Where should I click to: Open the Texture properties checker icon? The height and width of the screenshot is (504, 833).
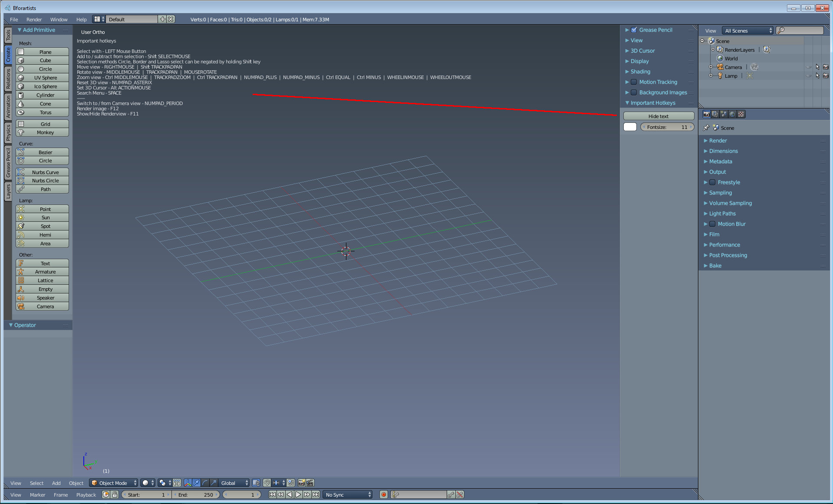click(x=741, y=114)
